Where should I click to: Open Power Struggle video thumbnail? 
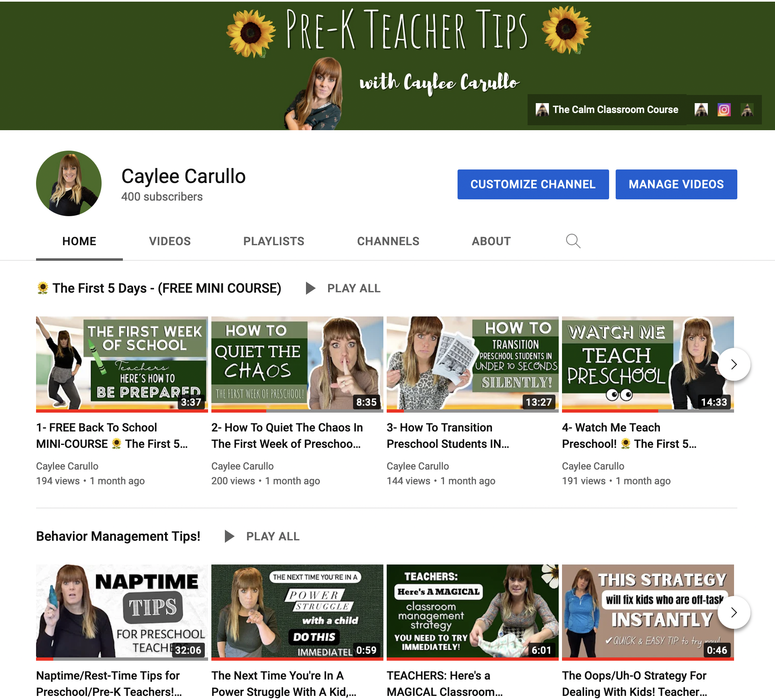coord(297,612)
